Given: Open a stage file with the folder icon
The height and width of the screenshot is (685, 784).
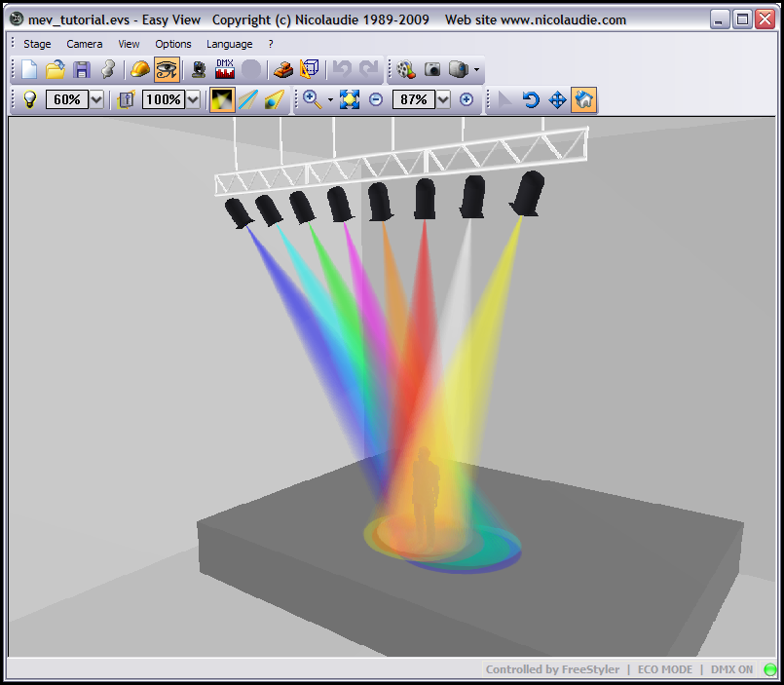Looking at the screenshot, I should [x=55, y=69].
